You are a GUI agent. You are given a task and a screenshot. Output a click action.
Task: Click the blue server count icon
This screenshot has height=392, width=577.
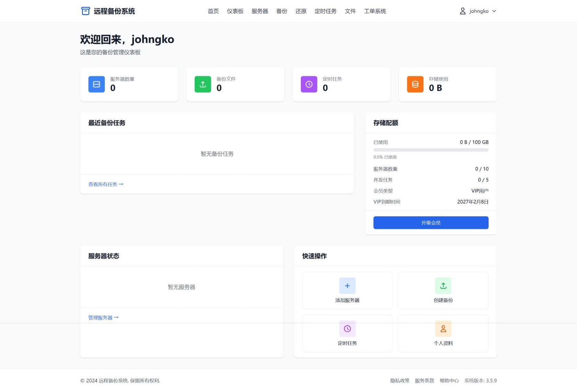(x=97, y=84)
